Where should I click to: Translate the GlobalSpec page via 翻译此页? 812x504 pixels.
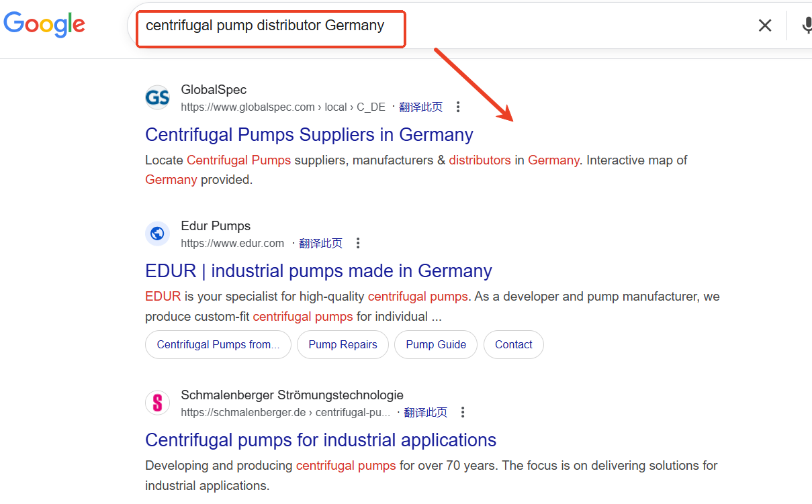pyautogui.click(x=420, y=107)
